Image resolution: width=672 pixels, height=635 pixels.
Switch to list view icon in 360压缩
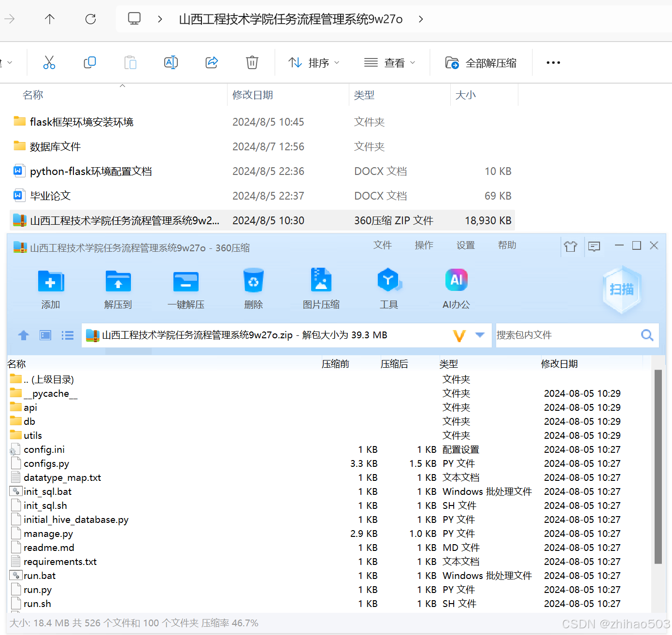(68, 335)
